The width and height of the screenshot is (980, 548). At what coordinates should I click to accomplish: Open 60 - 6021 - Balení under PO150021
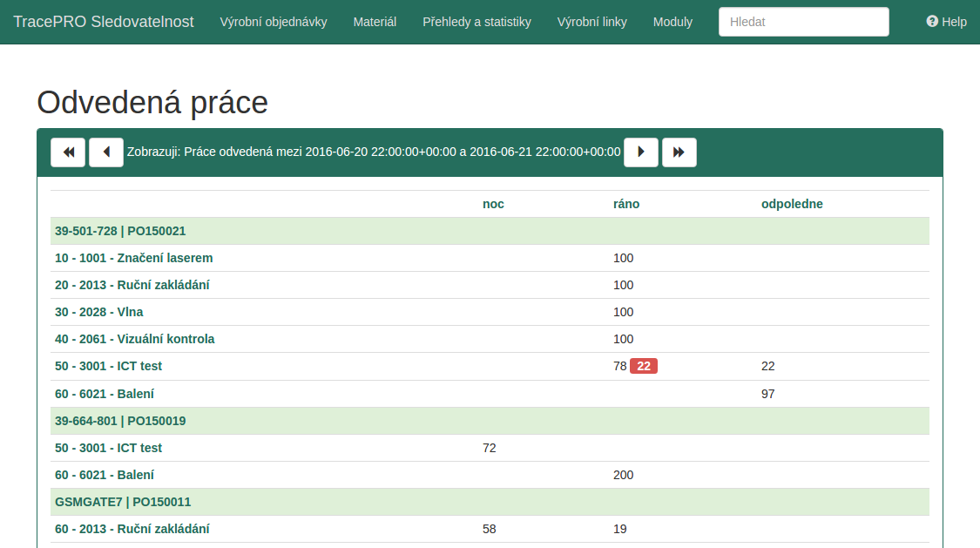[105, 395]
